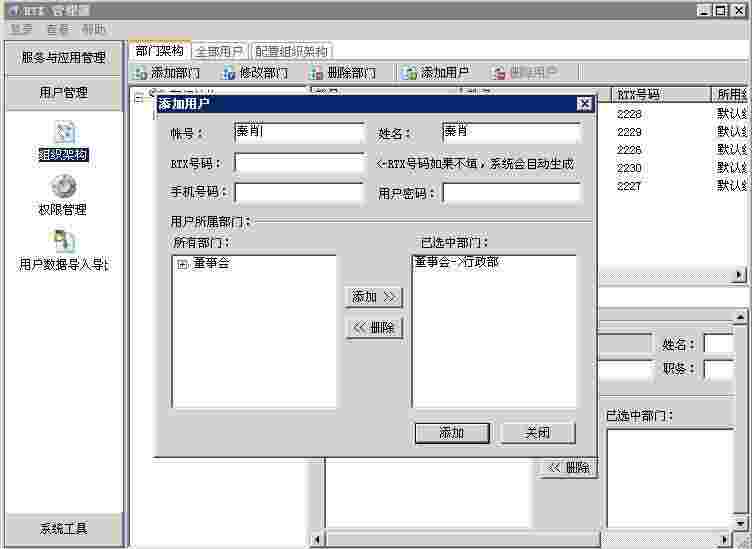
Task: Click the 关闭 button in the dialog
Action: pyautogui.click(x=538, y=433)
